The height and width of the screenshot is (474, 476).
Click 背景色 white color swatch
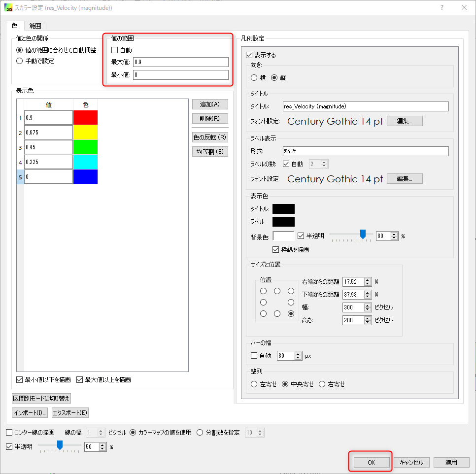pyautogui.click(x=283, y=236)
